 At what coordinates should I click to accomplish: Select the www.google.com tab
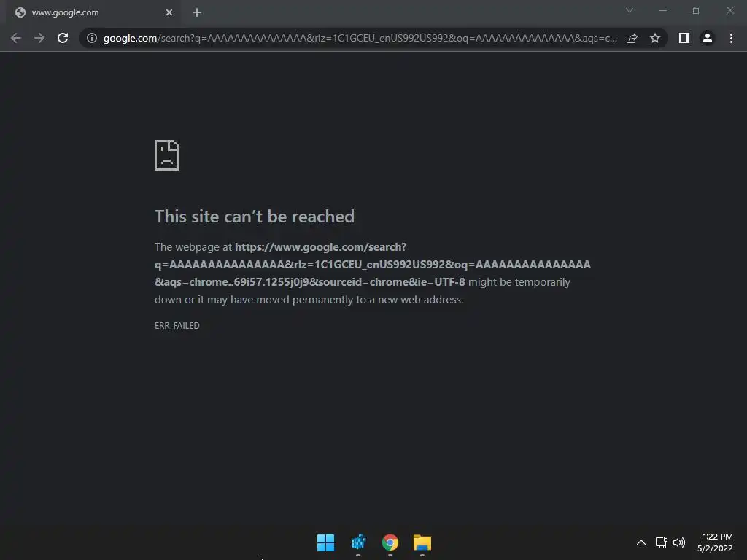tap(93, 12)
